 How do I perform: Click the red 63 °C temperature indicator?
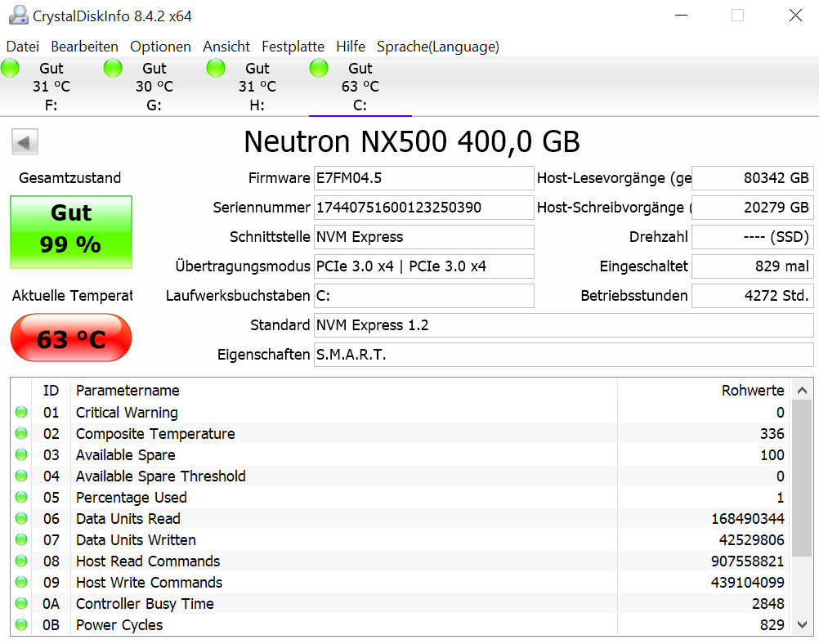pyautogui.click(x=70, y=338)
